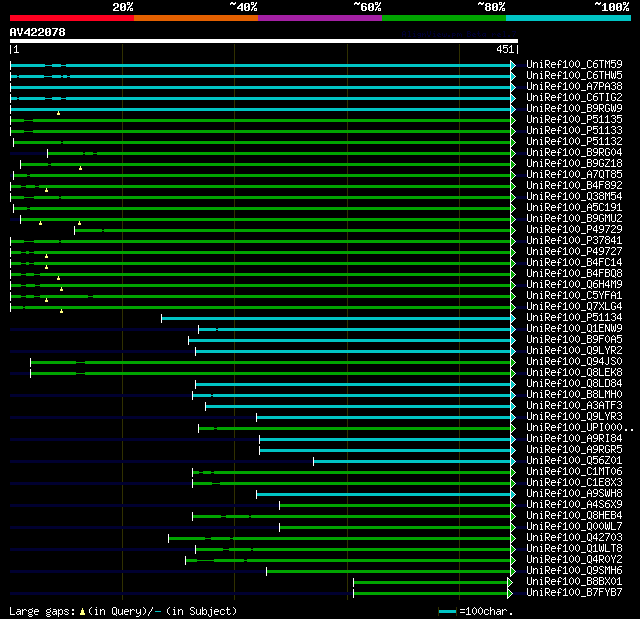
Task: Select the UniRef100_Q8LEK8 label
Action: (574, 373)
